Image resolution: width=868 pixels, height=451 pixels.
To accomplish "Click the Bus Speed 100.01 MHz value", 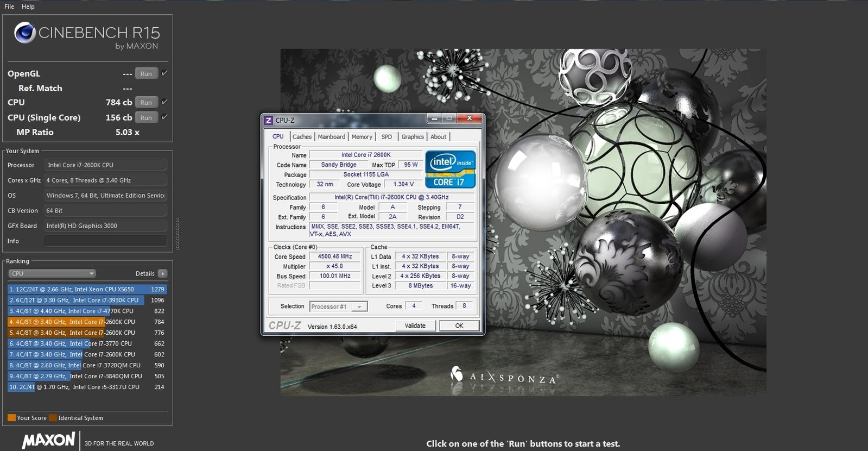I will (x=334, y=276).
